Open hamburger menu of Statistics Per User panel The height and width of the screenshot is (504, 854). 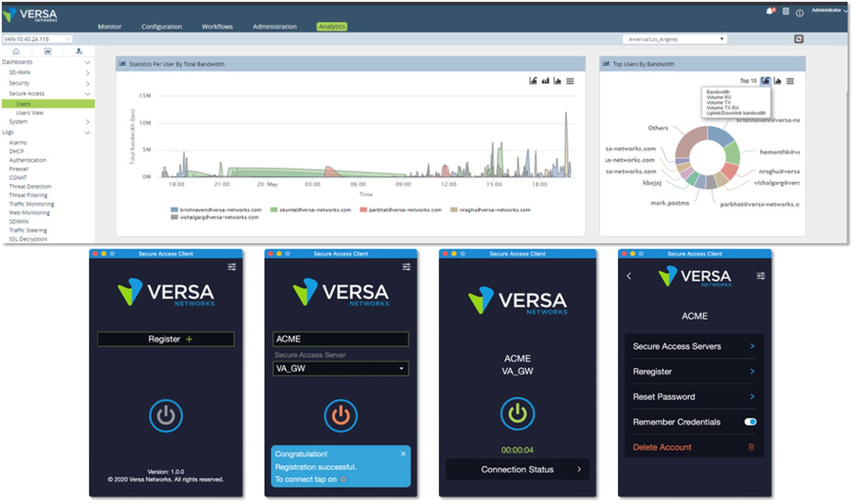[x=570, y=81]
